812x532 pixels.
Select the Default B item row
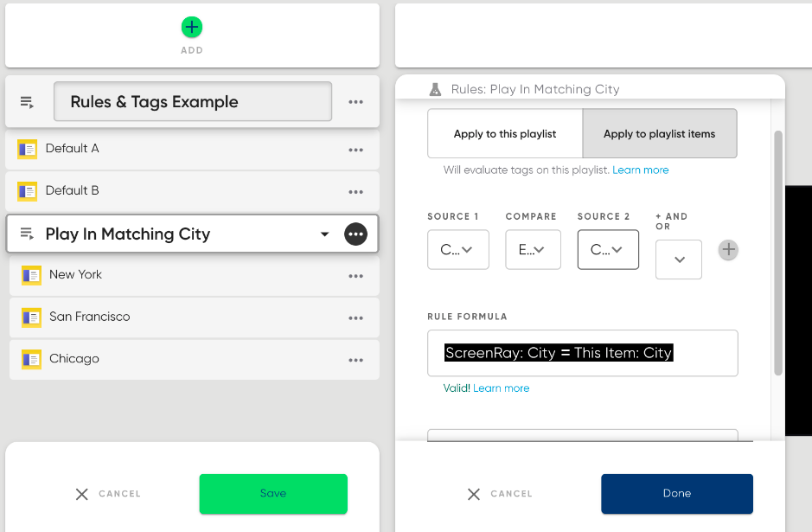pos(192,192)
